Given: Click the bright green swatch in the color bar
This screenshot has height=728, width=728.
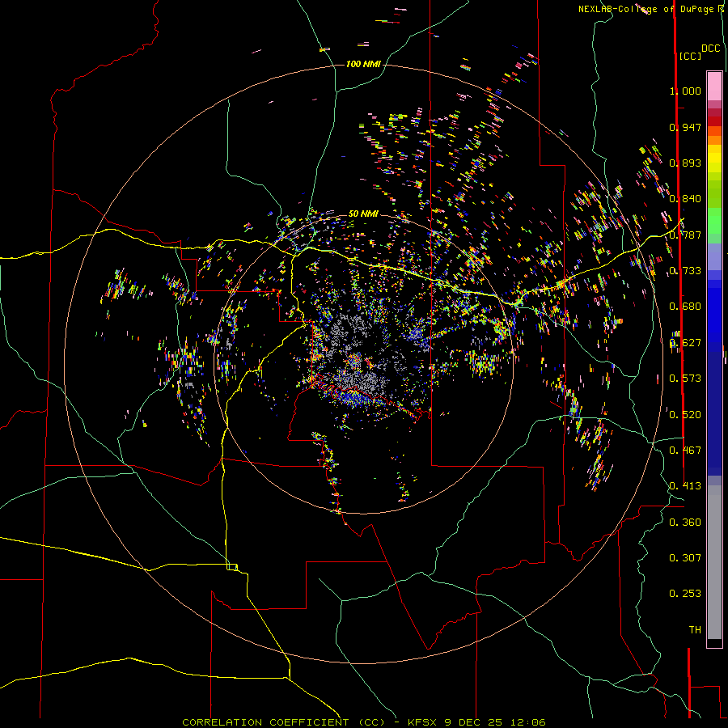Looking at the screenshot, I should point(714,221).
